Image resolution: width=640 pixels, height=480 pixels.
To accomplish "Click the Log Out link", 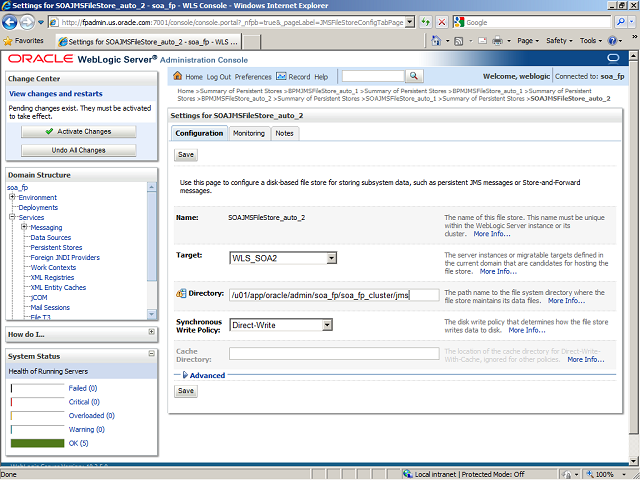I will click(219, 76).
